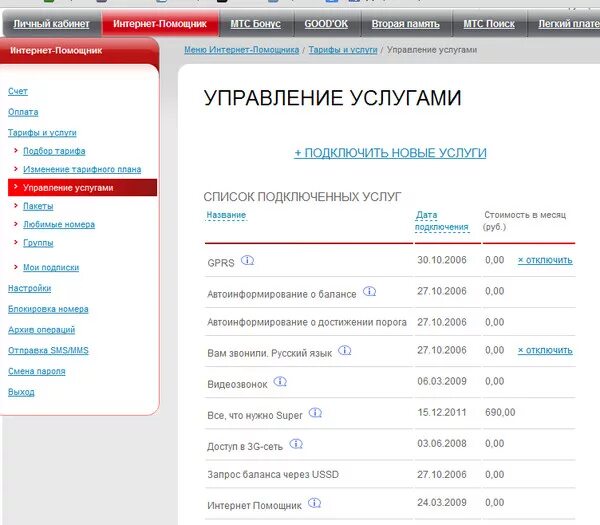600x525 pixels.
Task: Open Счет in sidebar
Action: pos(18,91)
